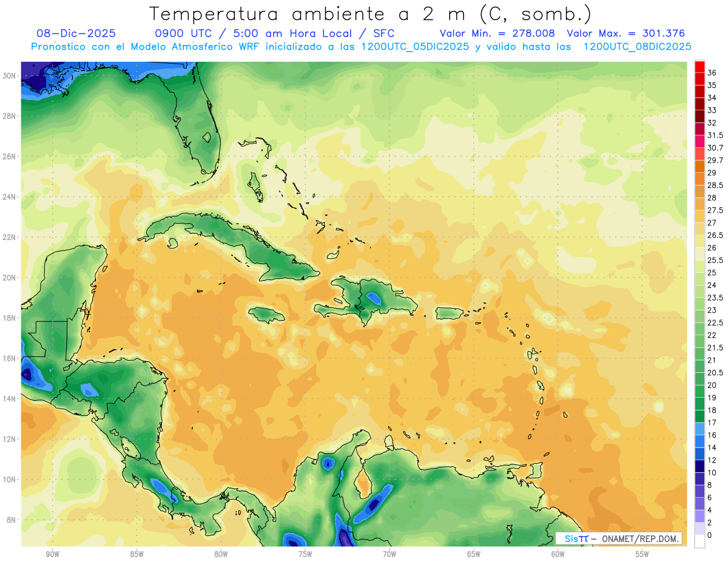Click the "55W" longitude label
The image size is (728, 562).
(x=642, y=554)
